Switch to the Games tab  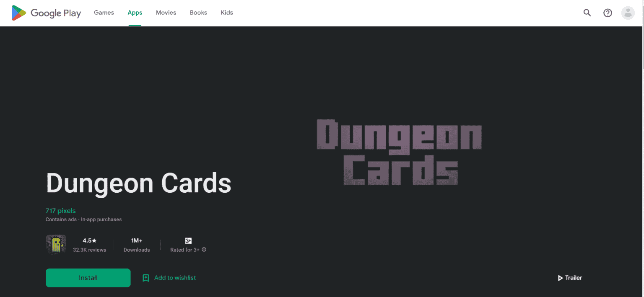pyautogui.click(x=104, y=13)
